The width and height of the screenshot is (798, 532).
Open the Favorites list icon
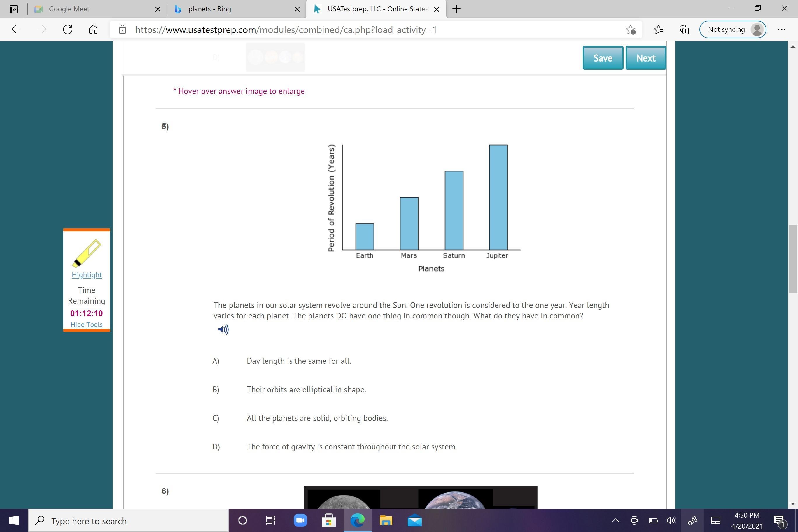[x=659, y=29]
